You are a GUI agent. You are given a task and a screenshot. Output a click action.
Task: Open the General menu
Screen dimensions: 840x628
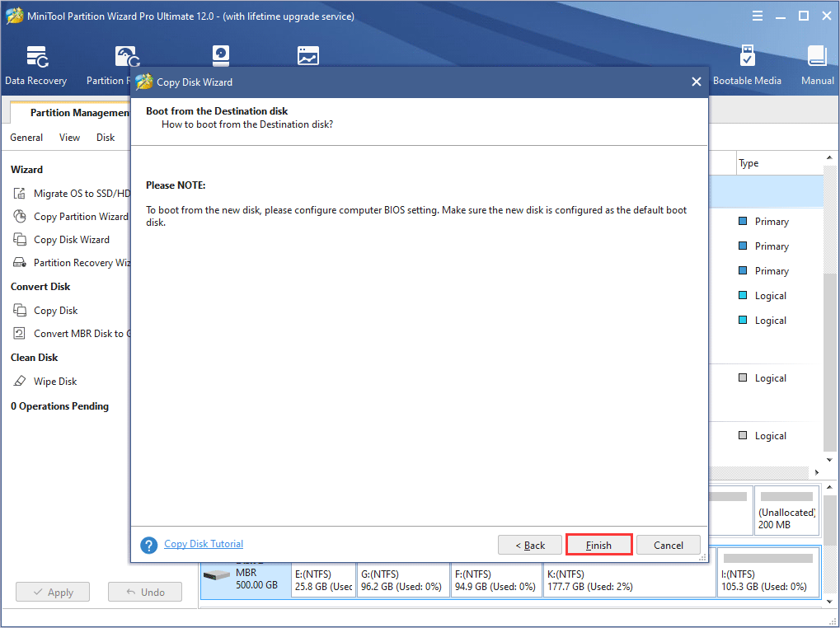click(x=26, y=138)
